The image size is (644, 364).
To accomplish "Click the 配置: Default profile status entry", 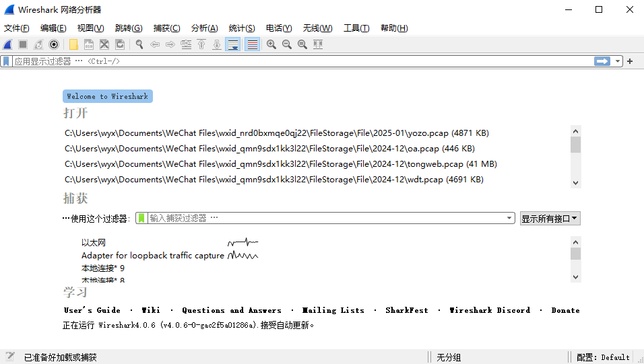I will point(603,357).
